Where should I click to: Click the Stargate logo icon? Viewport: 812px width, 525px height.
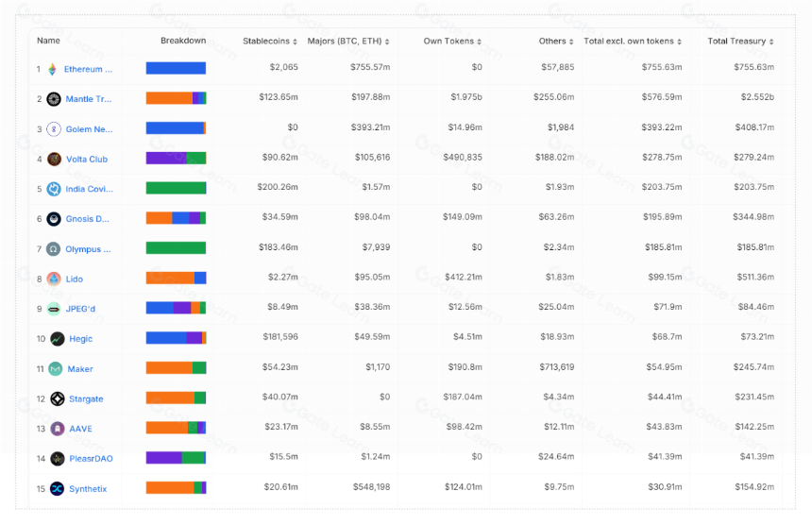pyautogui.click(x=58, y=398)
